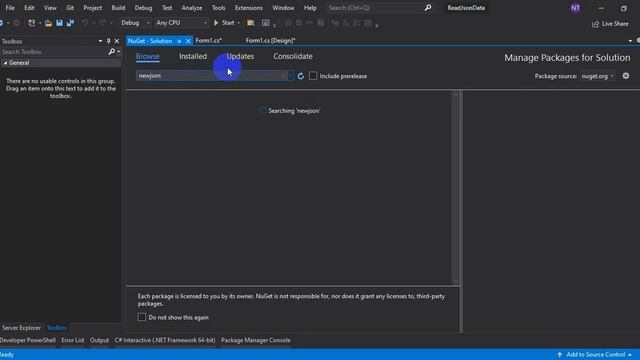Viewport: 640px width, 360px height.
Task: Open the File menu
Action: point(10,8)
